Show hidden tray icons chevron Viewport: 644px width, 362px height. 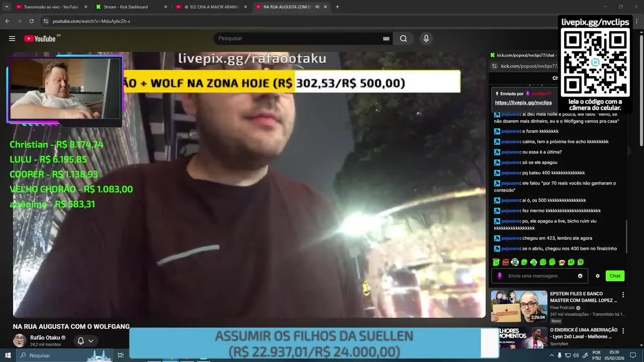(552, 355)
